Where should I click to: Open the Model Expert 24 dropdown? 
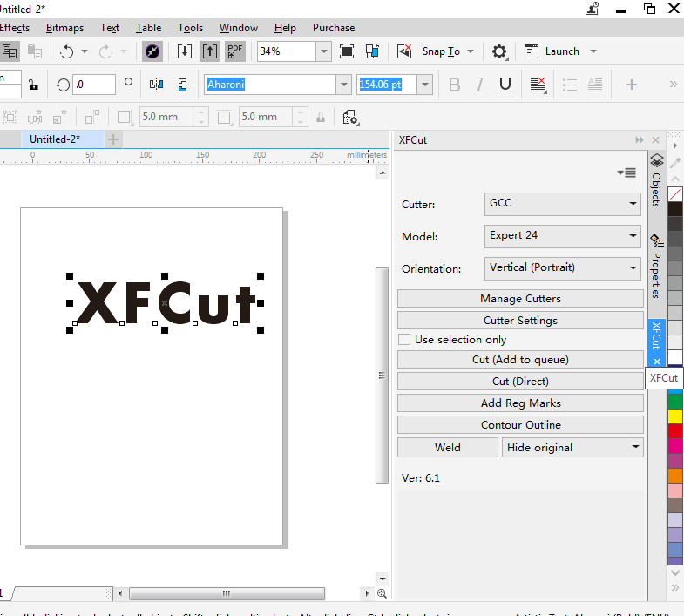[x=562, y=236]
